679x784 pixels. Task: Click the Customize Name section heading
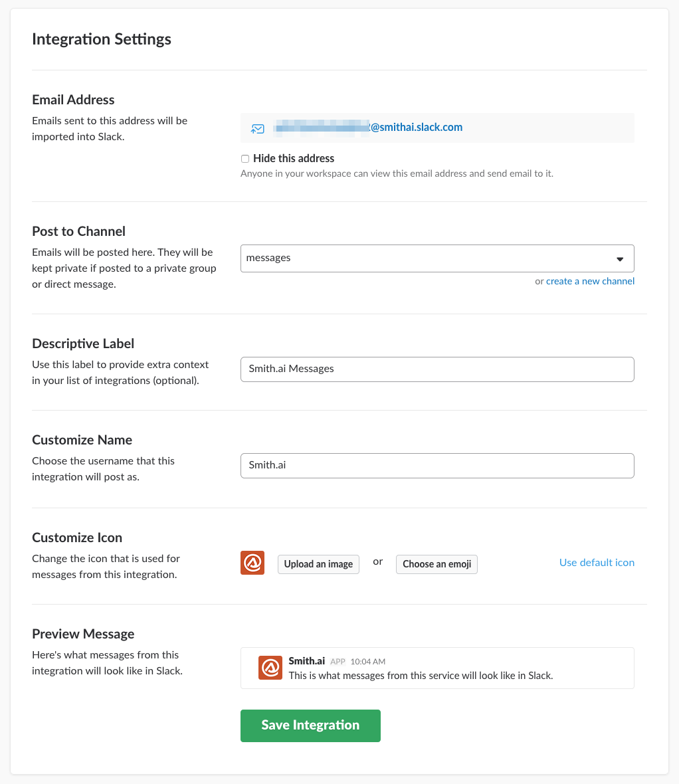tap(82, 440)
